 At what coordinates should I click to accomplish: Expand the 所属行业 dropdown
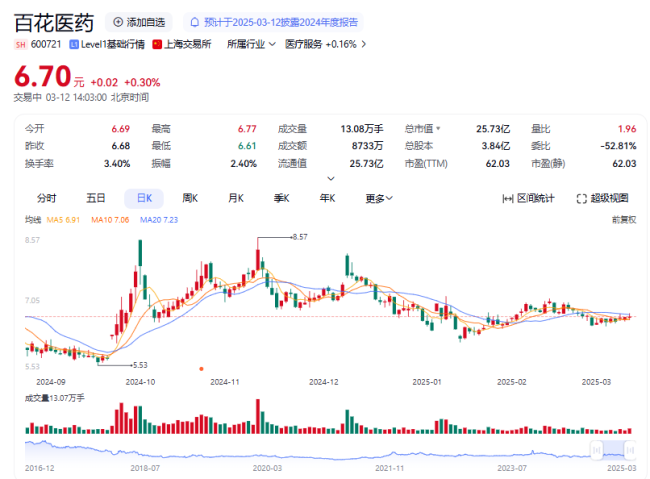point(251,44)
